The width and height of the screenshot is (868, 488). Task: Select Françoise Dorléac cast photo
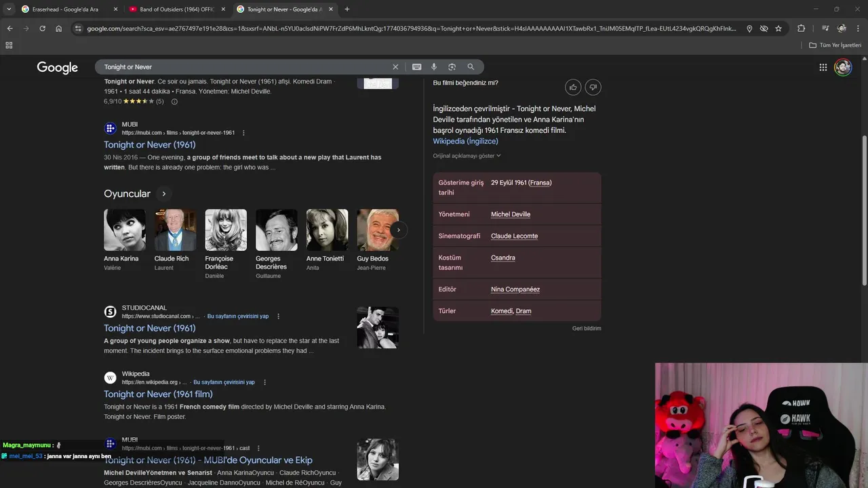point(226,230)
